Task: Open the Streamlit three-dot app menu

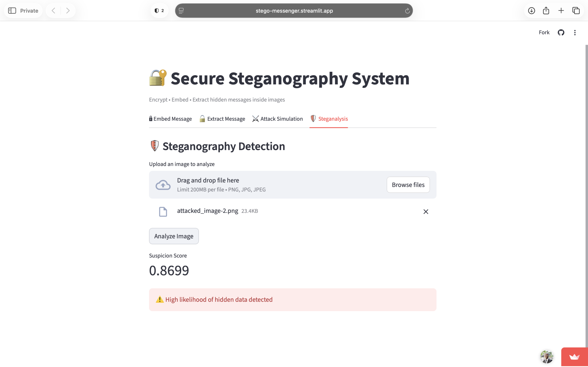Action: tap(575, 33)
